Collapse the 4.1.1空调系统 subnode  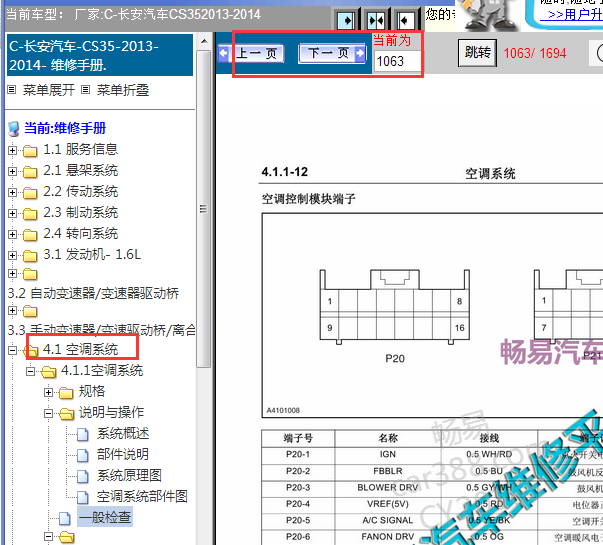[30, 371]
